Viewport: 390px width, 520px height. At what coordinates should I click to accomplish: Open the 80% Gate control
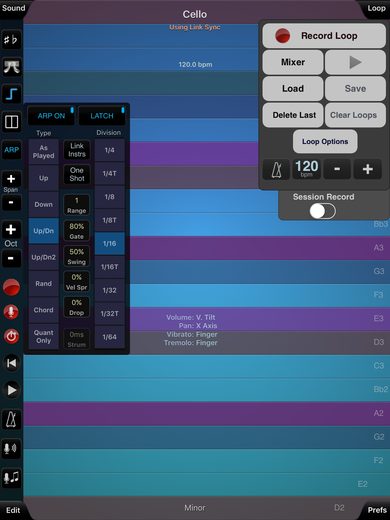(77, 231)
